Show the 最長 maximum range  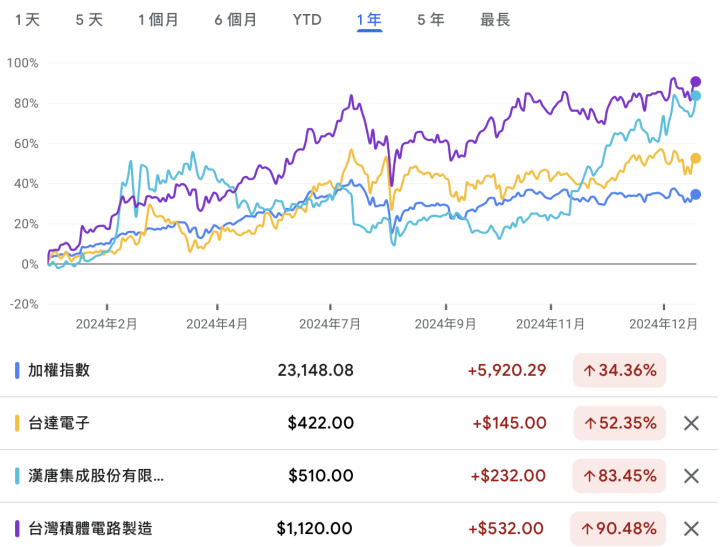[494, 20]
